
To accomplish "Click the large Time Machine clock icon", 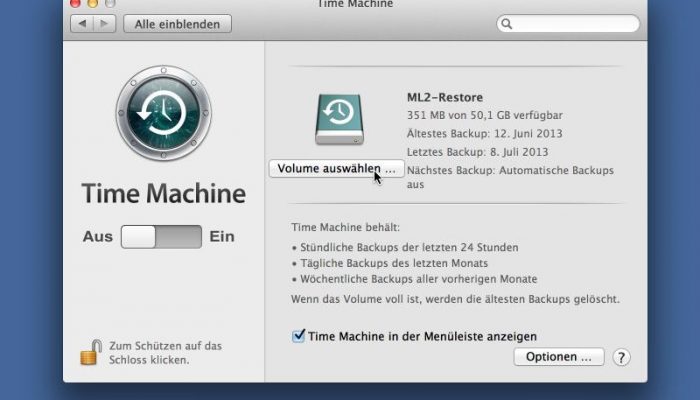I will (x=163, y=113).
